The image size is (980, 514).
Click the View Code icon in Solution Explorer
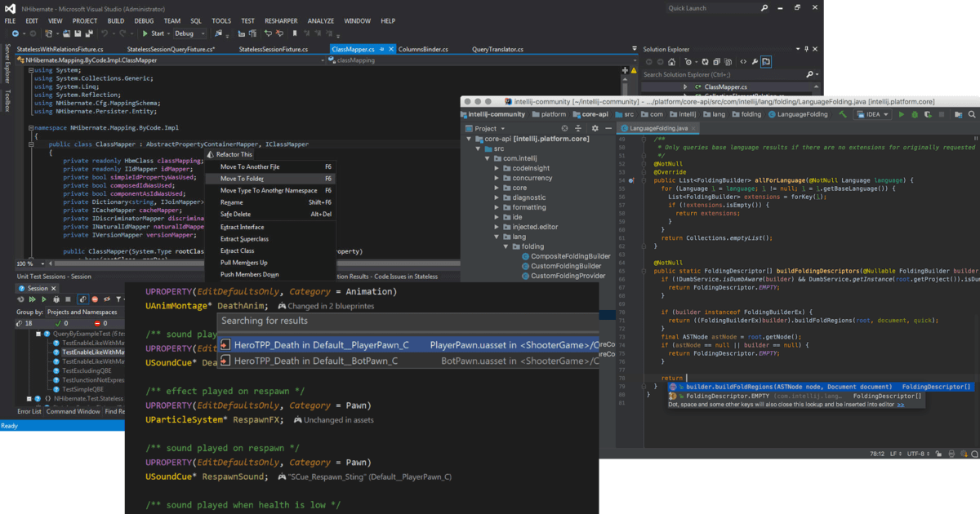(743, 62)
